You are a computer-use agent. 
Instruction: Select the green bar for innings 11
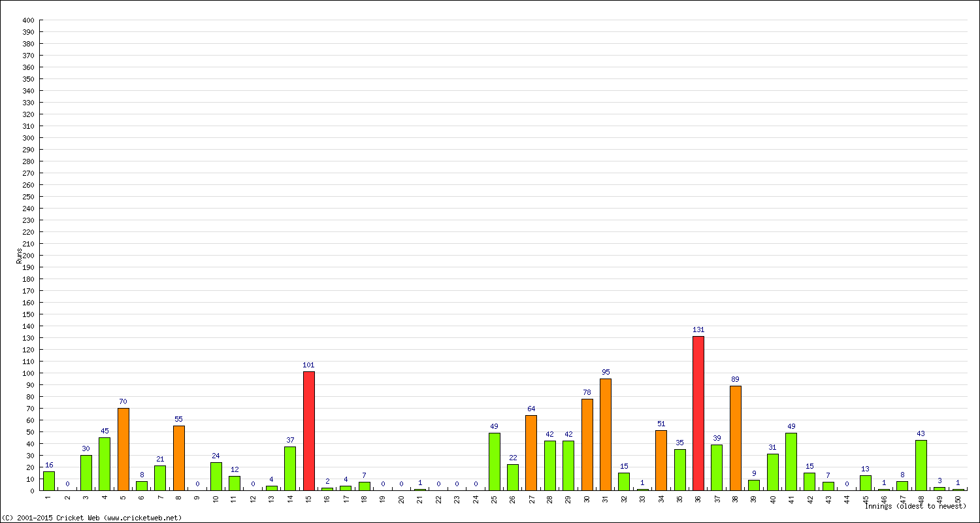tap(235, 483)
